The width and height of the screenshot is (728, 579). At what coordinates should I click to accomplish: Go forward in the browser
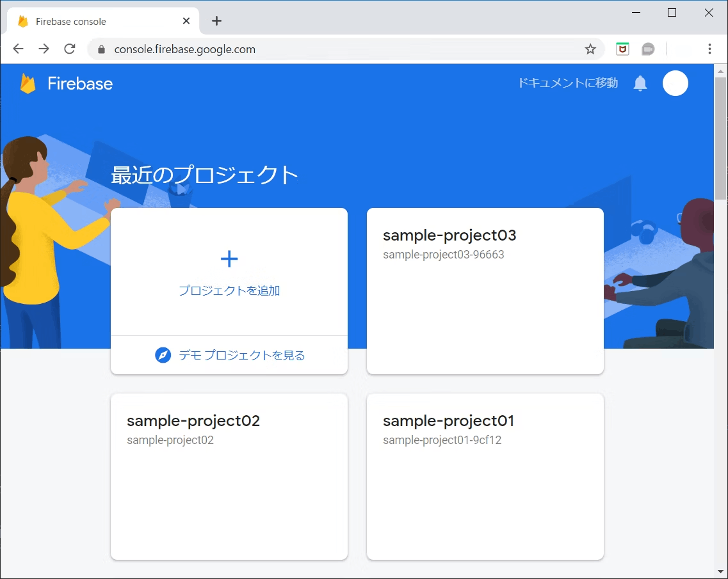(44, 49)
